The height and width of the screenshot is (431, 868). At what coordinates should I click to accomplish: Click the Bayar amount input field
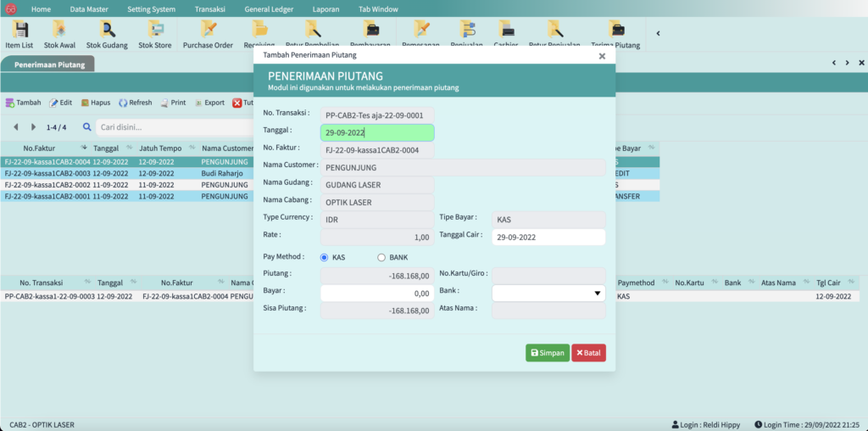pyautogui.click(x=377, y=293)
